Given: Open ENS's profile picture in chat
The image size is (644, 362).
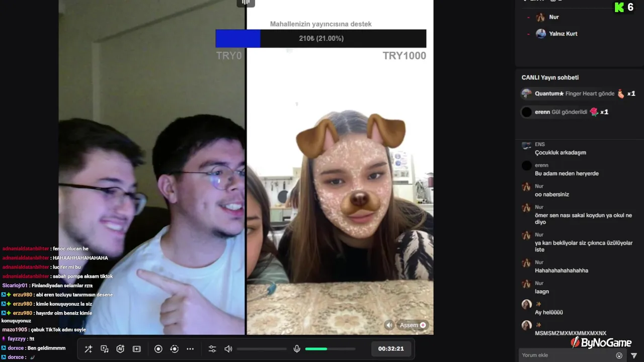Looking at the screenshot, I should click(526, 146).
